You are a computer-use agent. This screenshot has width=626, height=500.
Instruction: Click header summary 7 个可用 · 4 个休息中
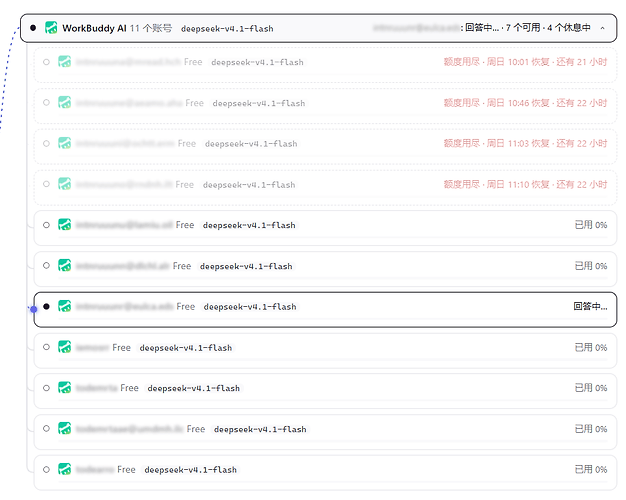point(548,28)
